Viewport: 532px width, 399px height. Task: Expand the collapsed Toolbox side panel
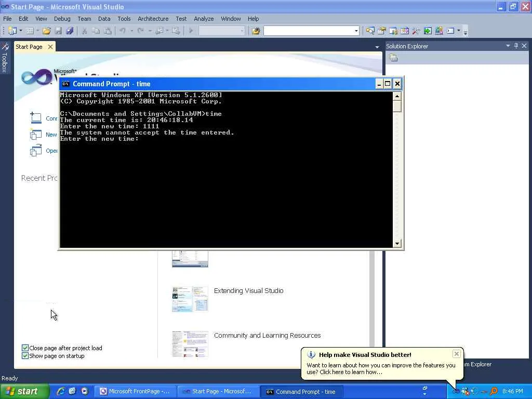(5, 57)
